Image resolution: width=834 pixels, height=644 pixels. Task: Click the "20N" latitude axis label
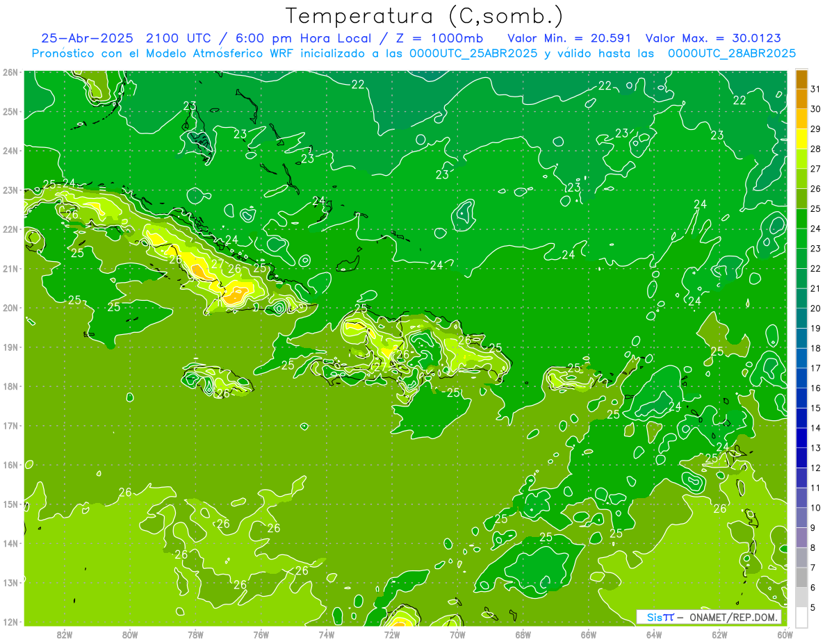pyautogui.click(x=10, y=308)
